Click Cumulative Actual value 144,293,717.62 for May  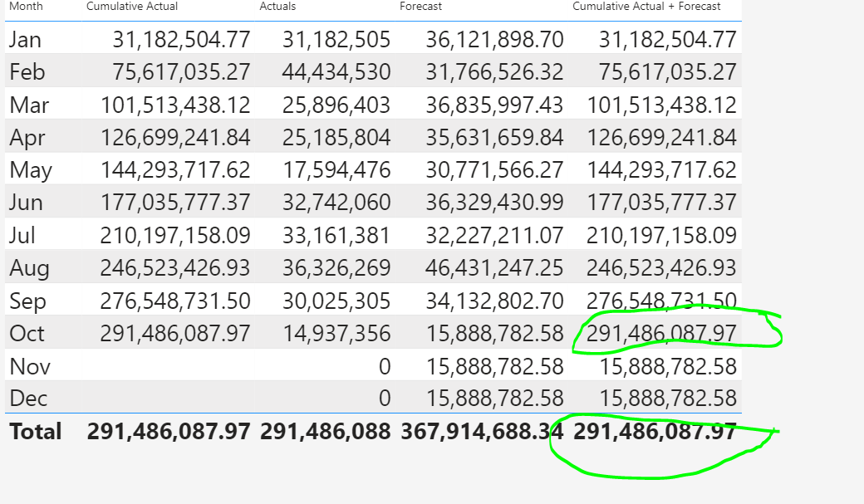click(175, 170)
